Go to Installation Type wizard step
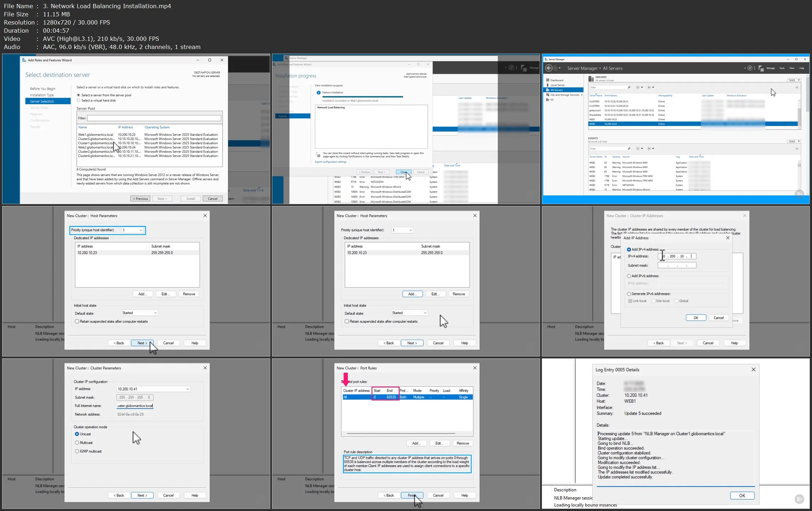Screen dimensions: 812x511 pos(42,95)
